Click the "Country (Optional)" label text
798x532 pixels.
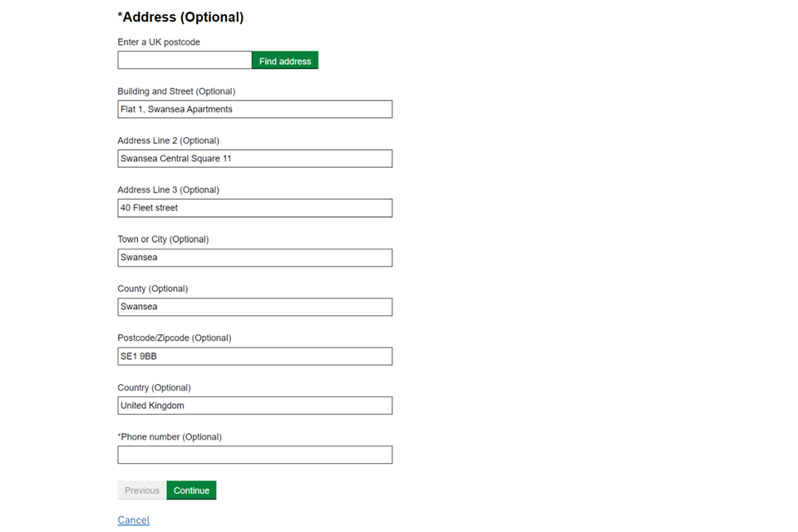click(154, 387)
